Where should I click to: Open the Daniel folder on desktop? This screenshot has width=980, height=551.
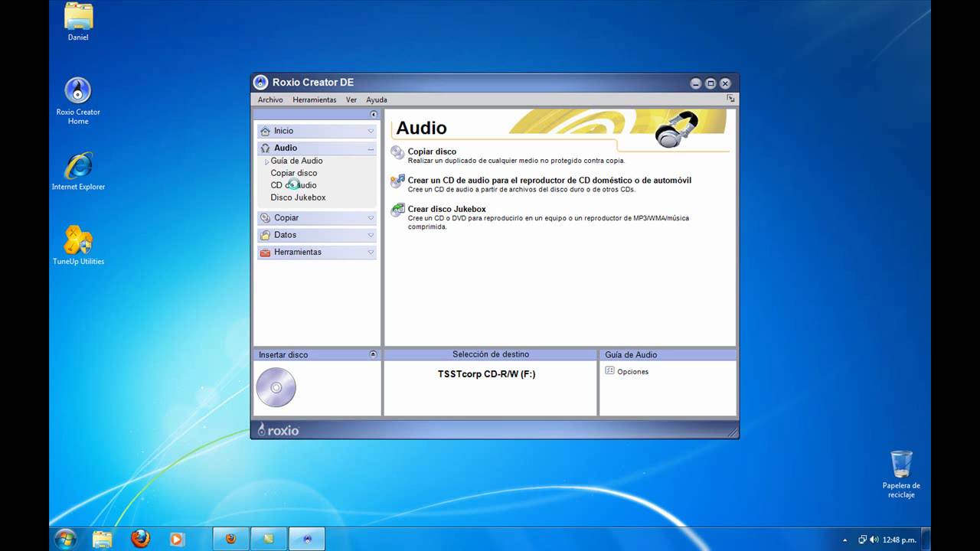[x=78, y=21]
